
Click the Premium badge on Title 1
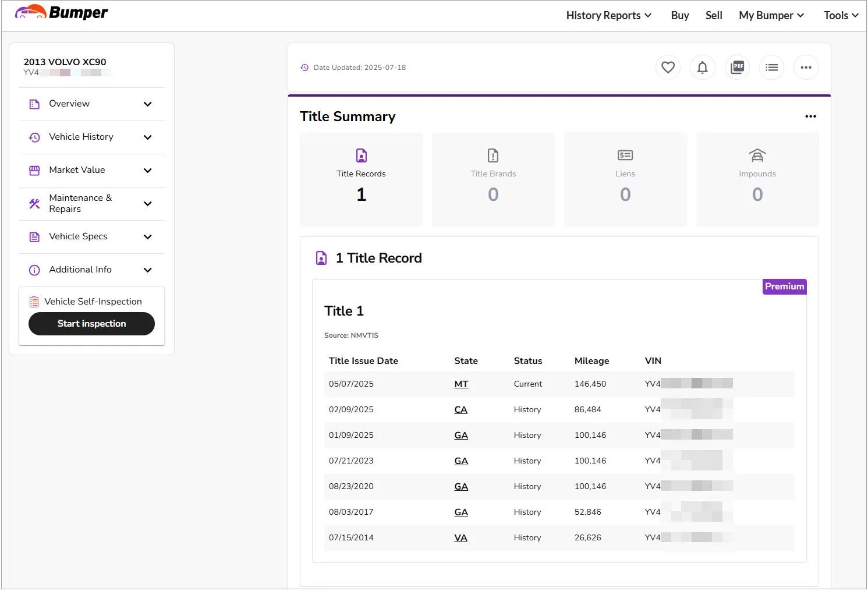(784, 286)
